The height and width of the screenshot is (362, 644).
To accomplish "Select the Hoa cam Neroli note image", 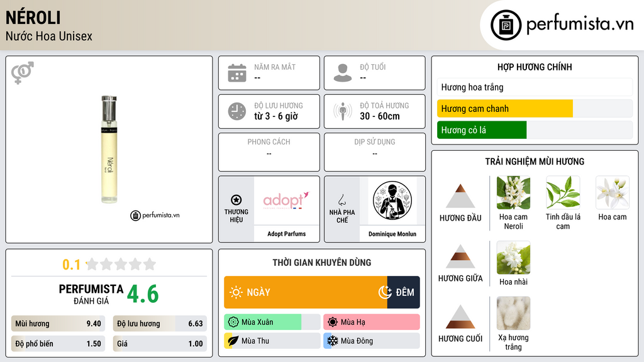I will point(513,193).
